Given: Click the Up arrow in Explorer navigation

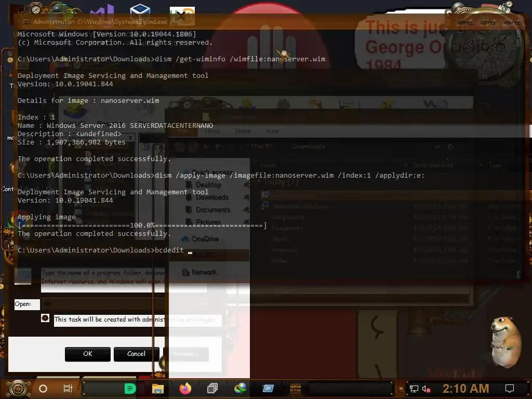Looking at the screenshot, I should tap(217, 147).
